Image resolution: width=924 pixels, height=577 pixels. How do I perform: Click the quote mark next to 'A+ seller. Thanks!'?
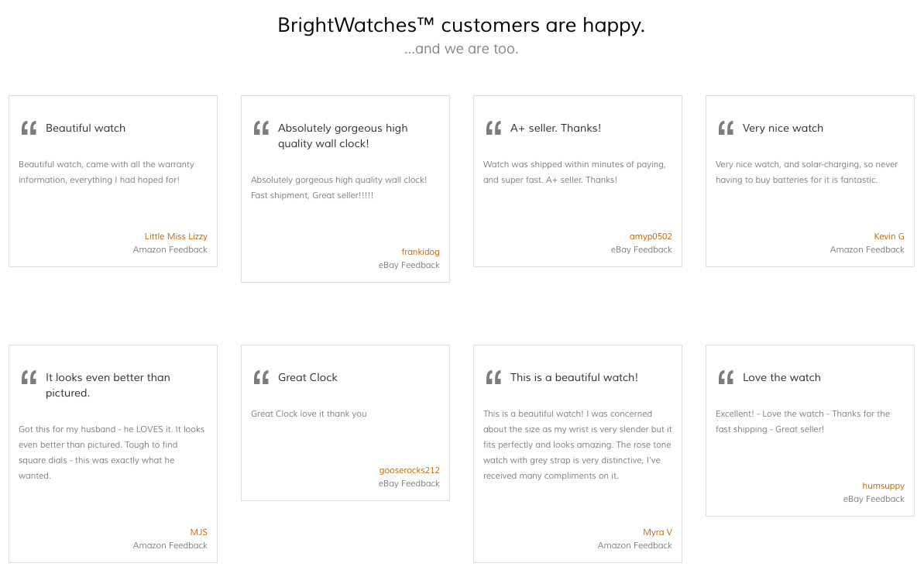pos(493,128)
